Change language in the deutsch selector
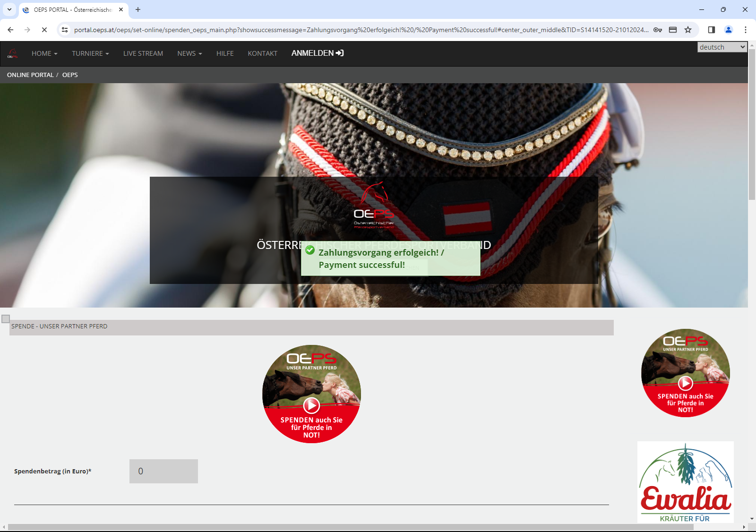The width and height of the screenshot is (756, 532). 722,47
